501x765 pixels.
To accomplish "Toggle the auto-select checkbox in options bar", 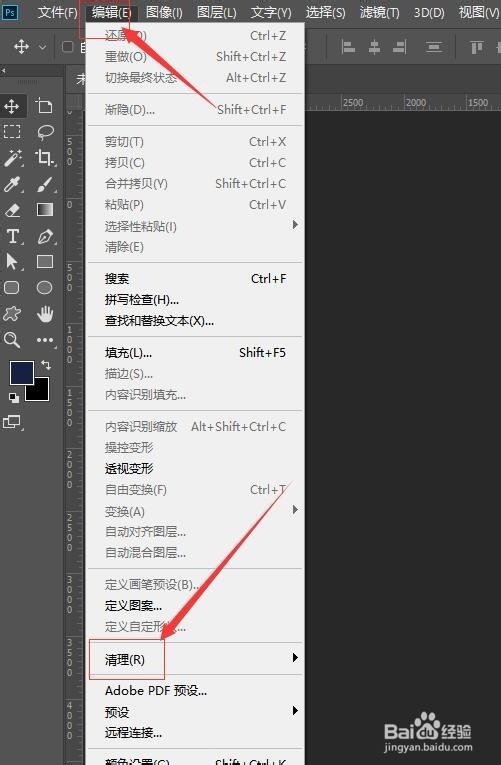I will click(68, 47).
